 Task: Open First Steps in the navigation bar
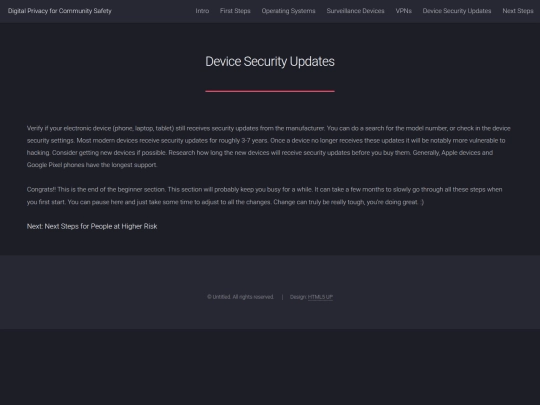(x=235, y=11)
